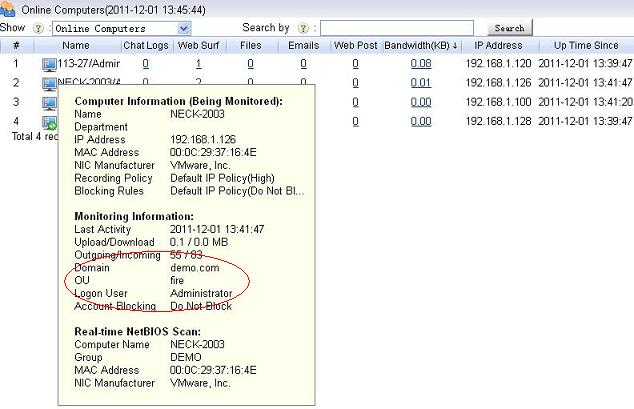Click the Online Computers title icon
The image size is (634, 409).
point(10,9)
